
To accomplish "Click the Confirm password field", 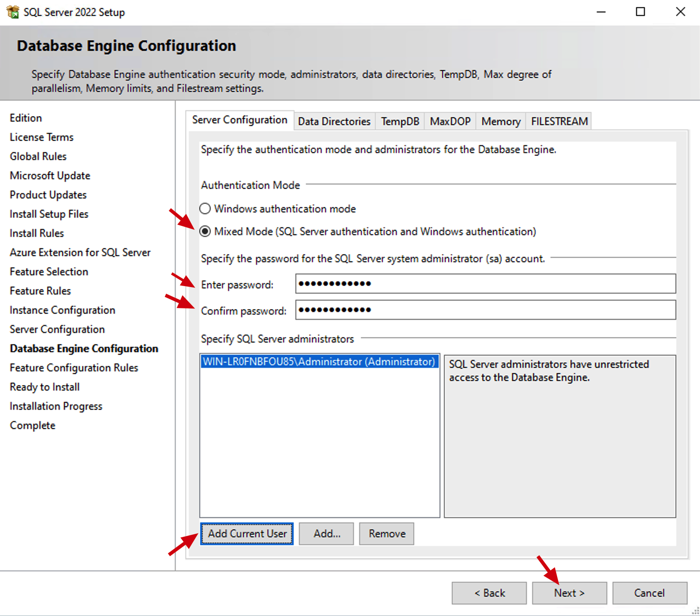I will (485, 310).
